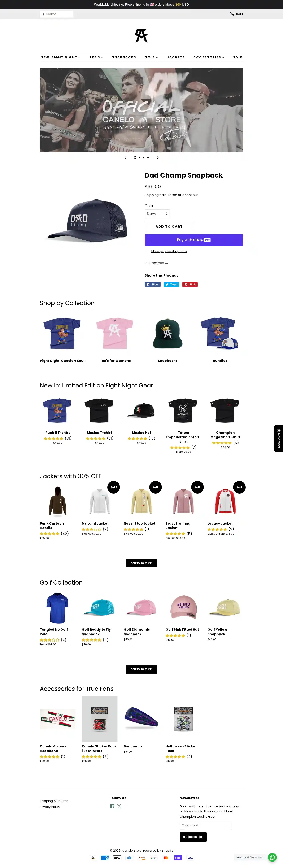Open the Facebook follow icon in the footer
This screenshot has height=868, width=283.
[112, 806]
